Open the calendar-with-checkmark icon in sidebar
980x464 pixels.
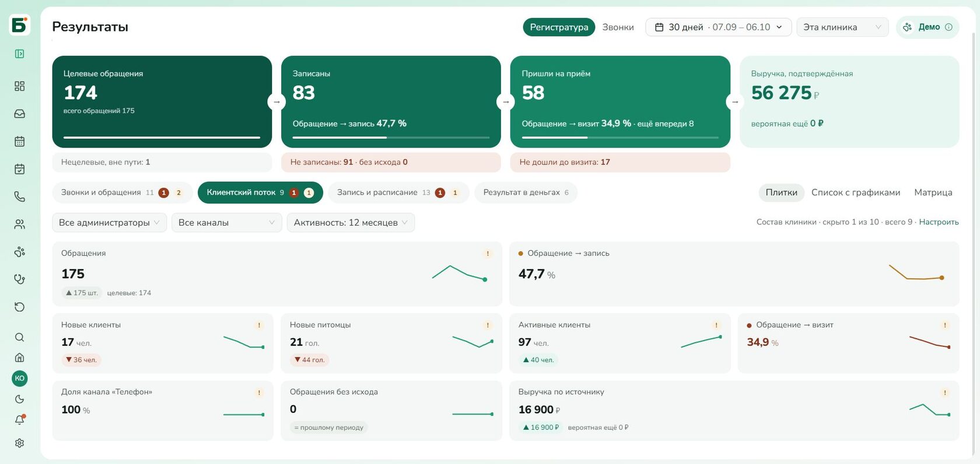(x=19, y=169)
